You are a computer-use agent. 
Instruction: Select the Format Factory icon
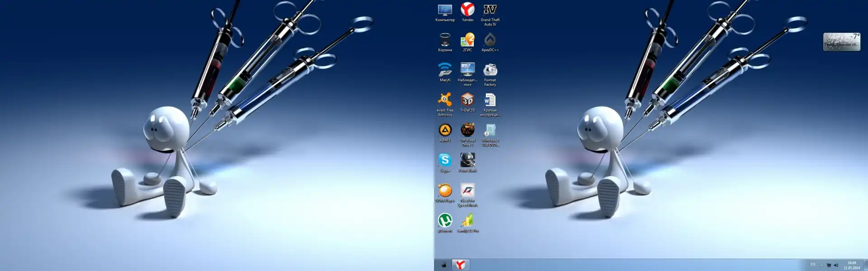point(490,70)
